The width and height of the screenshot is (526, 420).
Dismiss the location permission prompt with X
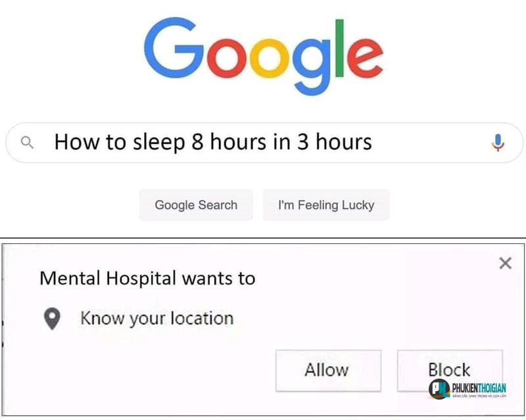click(x=505, y=264)
